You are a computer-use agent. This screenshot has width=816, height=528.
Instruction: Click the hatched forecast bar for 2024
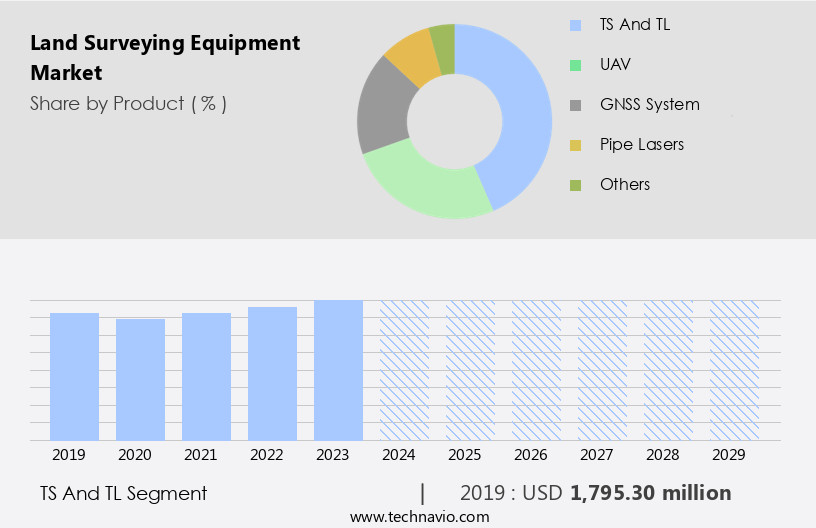click(x=405, y=370)
